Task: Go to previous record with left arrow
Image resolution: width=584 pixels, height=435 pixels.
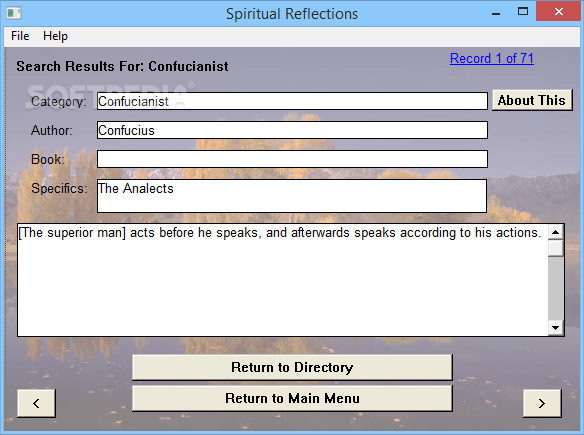Action: 36,403
